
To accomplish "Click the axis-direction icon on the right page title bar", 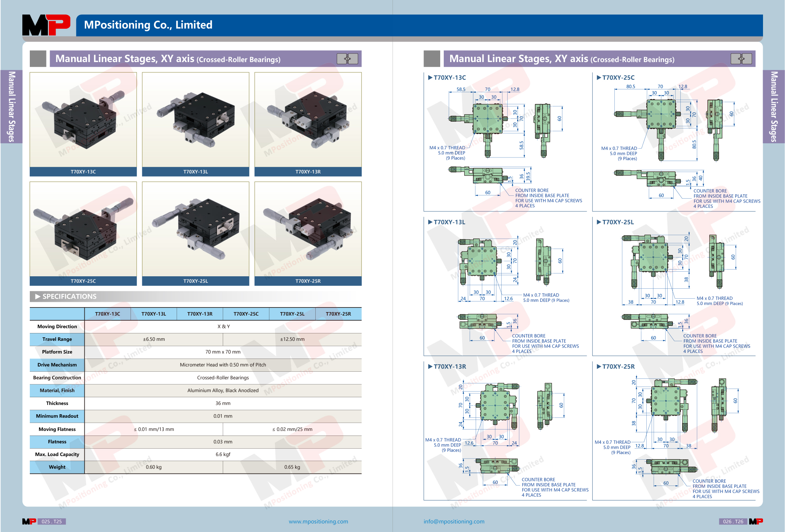I will point(741,59).
